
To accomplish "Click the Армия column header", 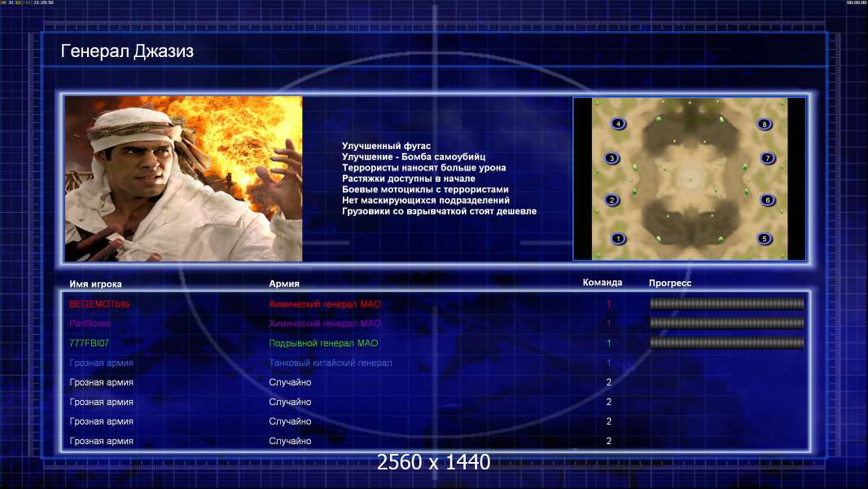I will [284, 284].
